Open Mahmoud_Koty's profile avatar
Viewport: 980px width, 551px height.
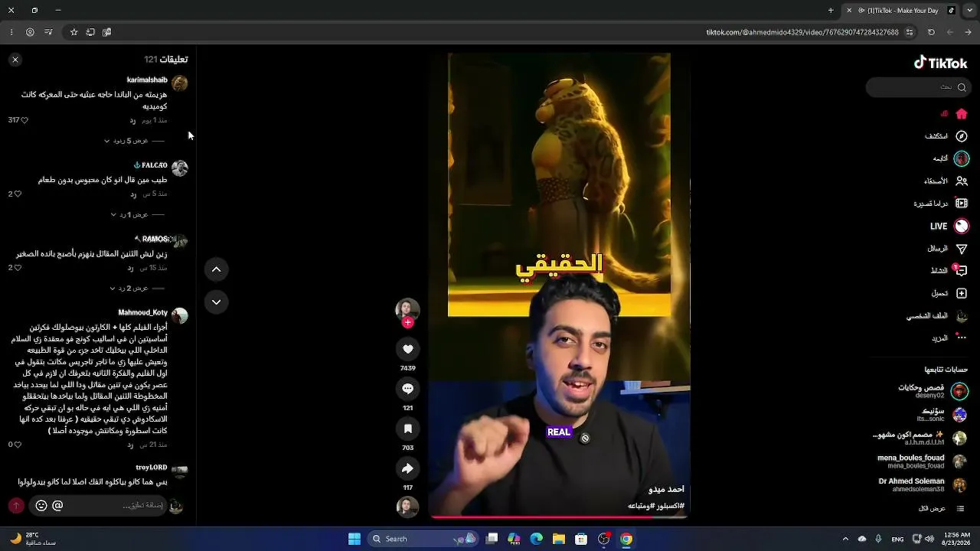pos(180,316)
